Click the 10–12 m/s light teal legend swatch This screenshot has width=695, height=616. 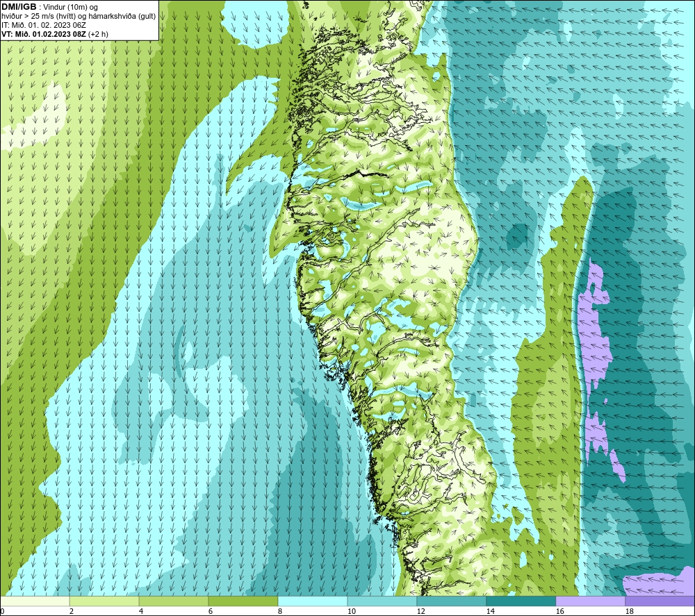[382, 601]
